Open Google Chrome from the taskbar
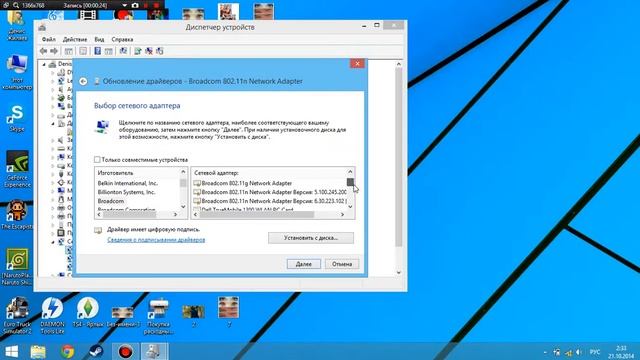 click(x=68, y=351)
